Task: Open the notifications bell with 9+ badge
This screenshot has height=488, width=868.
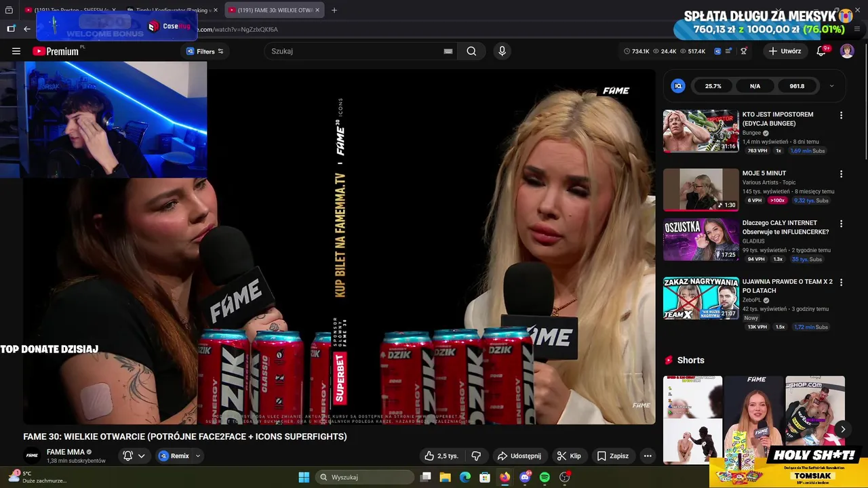Action: 821,51
